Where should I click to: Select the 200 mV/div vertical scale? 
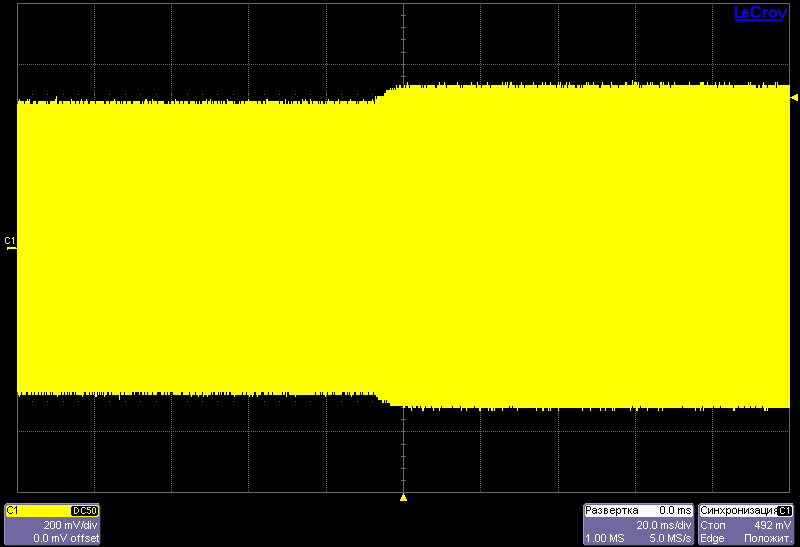(70, 524)
